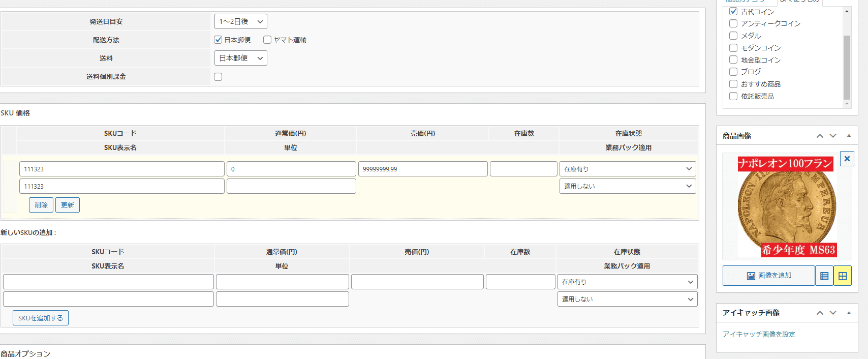Move アイキャッチ画像 panel down arrow
The width and height of the screenshot is (868, 359).
(x=833, y=313)
